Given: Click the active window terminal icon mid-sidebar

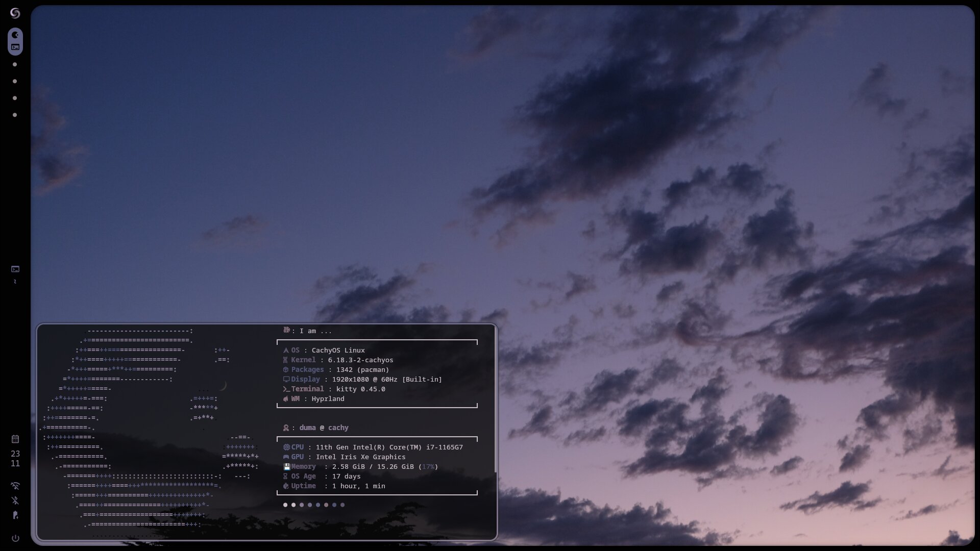Looking at the screenshot, I should [15, 269].
